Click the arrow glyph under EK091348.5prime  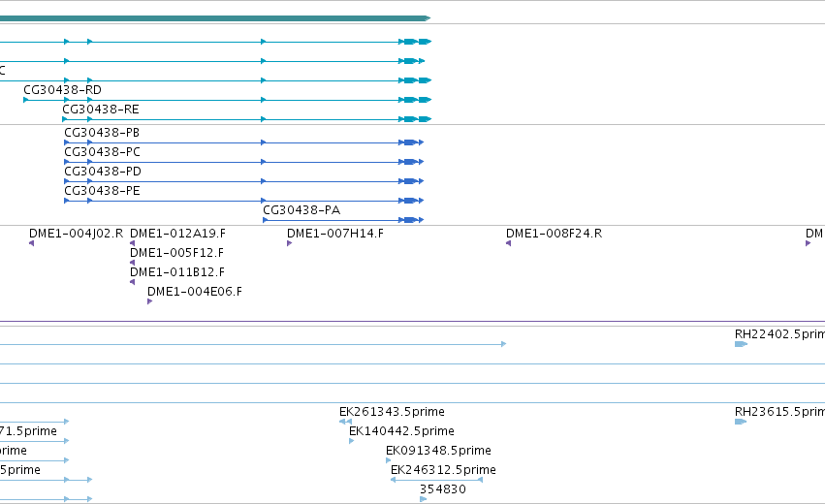click(x=389, y=460)
